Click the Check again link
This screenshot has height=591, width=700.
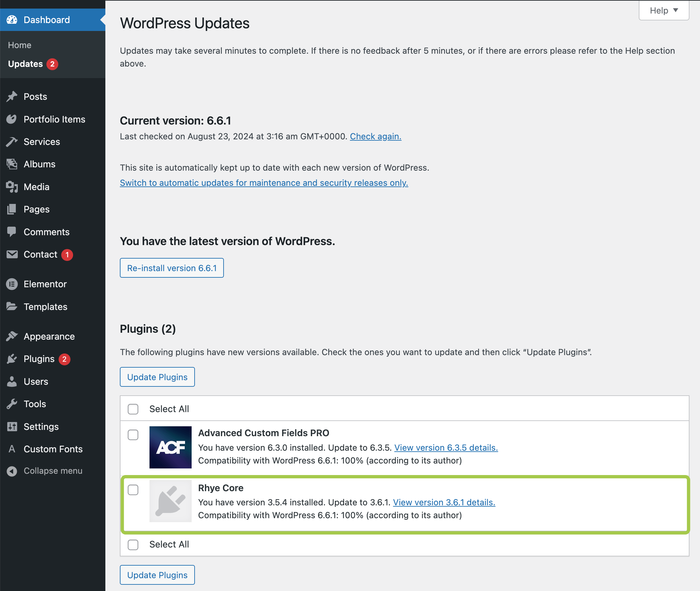pyautogui.click(x=375, y=136)
